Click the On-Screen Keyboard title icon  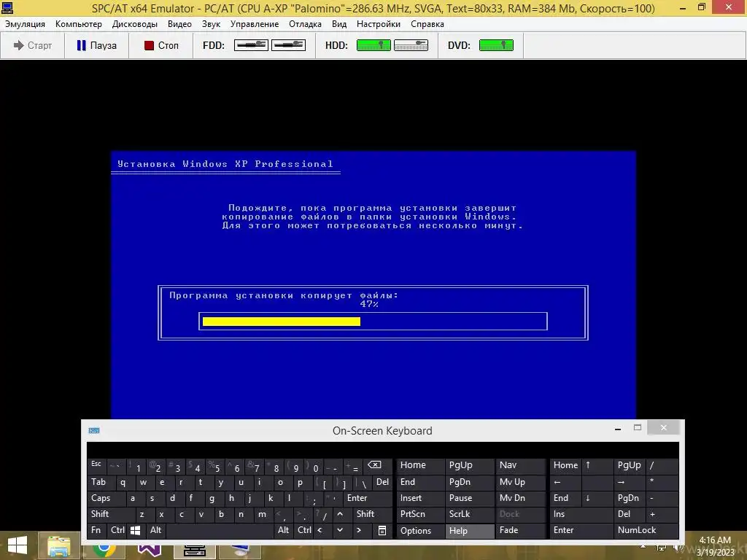coord(94,430)
